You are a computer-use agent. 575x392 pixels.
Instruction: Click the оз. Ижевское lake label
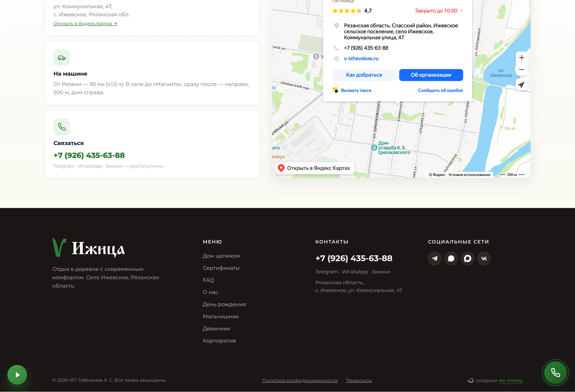click(501, 73)
